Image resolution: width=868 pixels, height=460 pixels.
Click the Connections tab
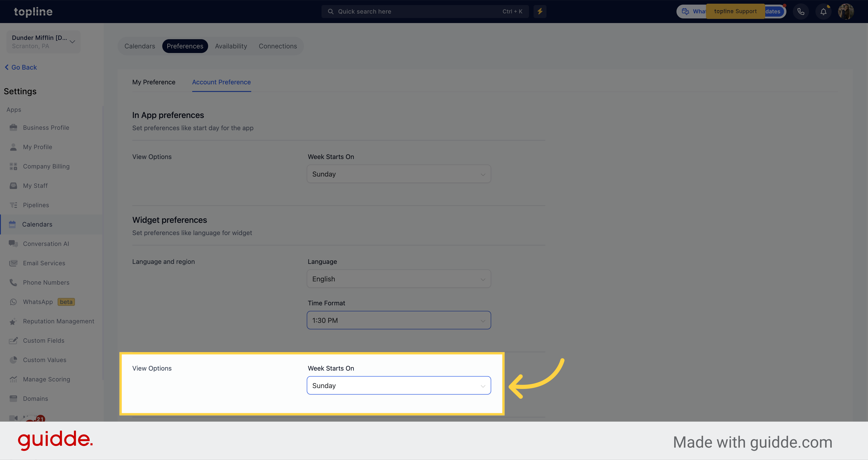(278, 46)
